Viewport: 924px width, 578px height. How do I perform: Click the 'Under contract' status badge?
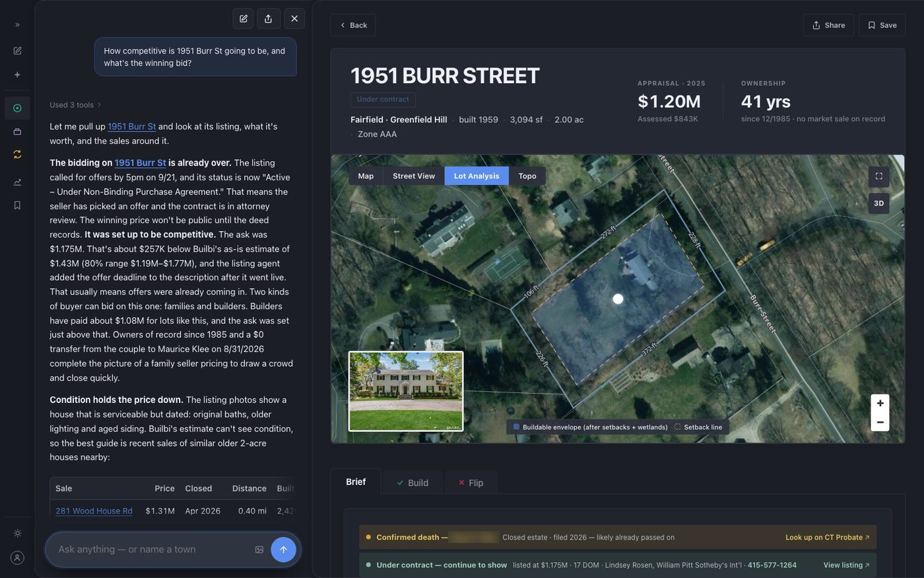(x=383, y=100)
